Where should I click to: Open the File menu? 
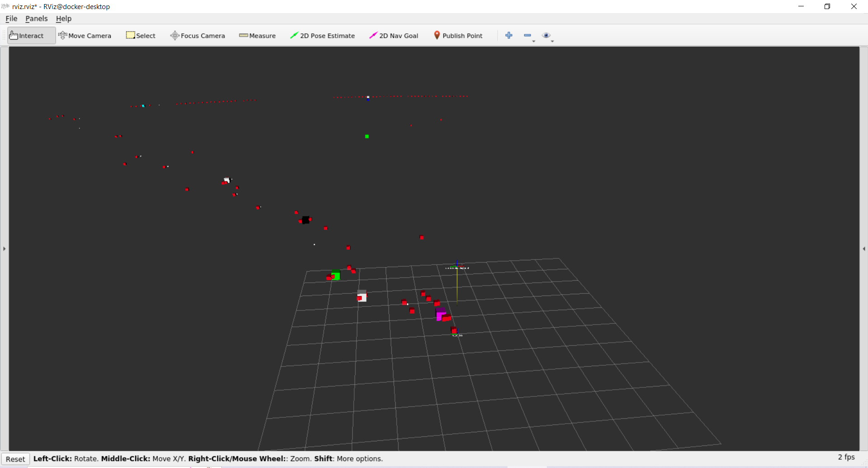11,19
